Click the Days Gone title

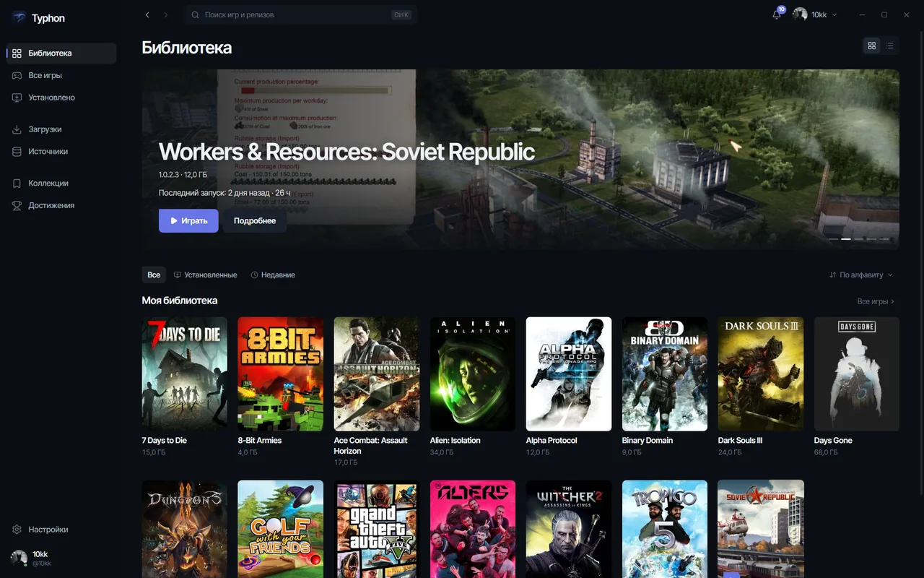(833, 441)
